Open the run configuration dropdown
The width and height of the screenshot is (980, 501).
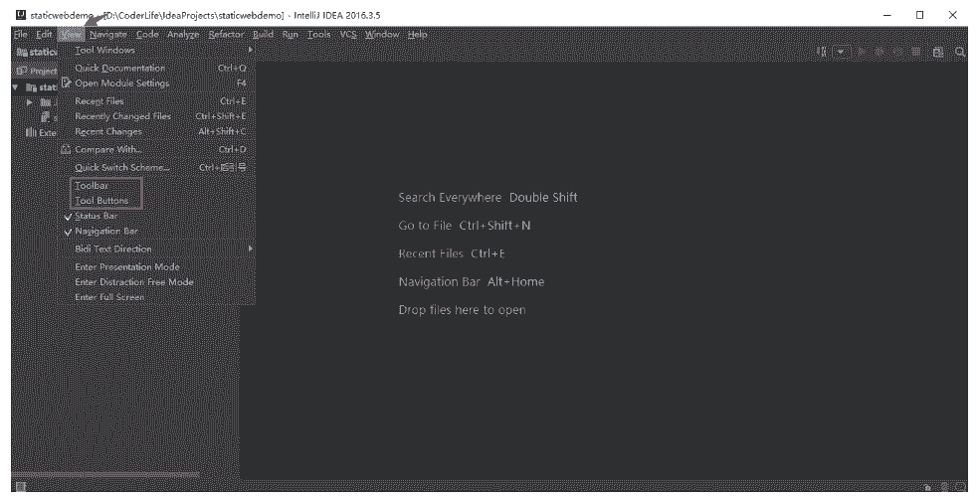[841, 52]
